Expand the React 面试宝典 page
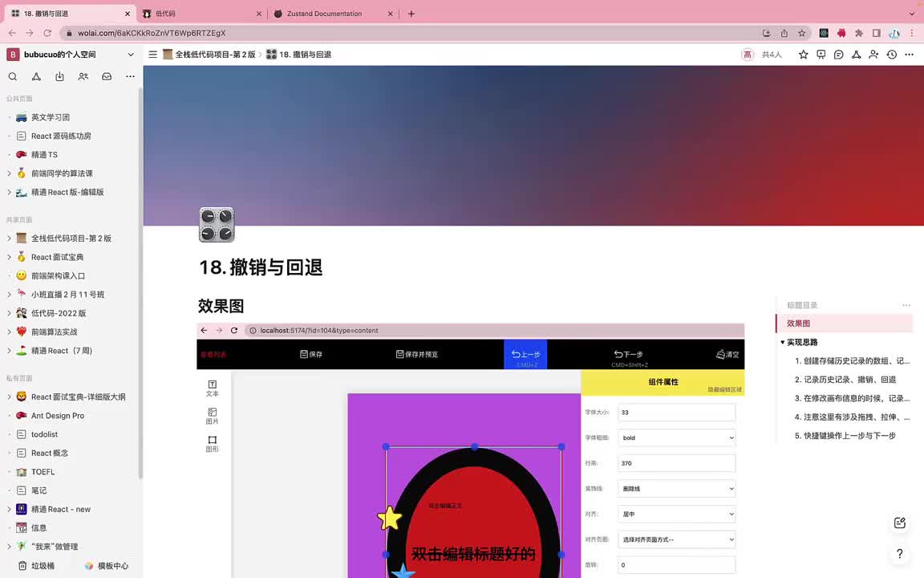The height and width of the screenshot is (578, 924). pyautogui.click(x=9, y=257)
